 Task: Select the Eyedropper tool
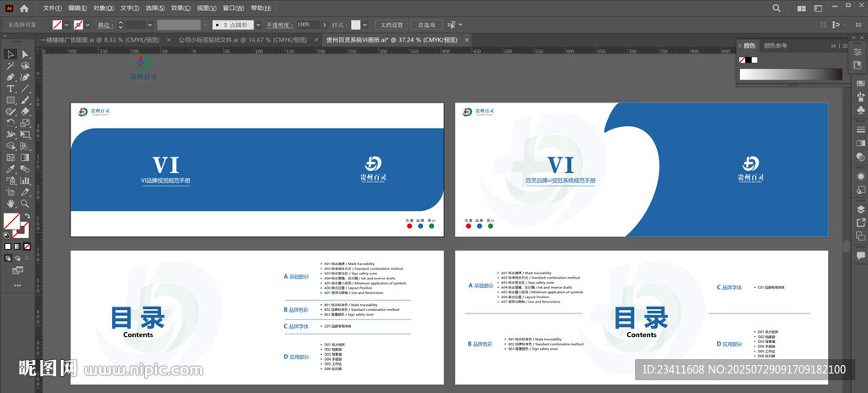click(11, 169)
